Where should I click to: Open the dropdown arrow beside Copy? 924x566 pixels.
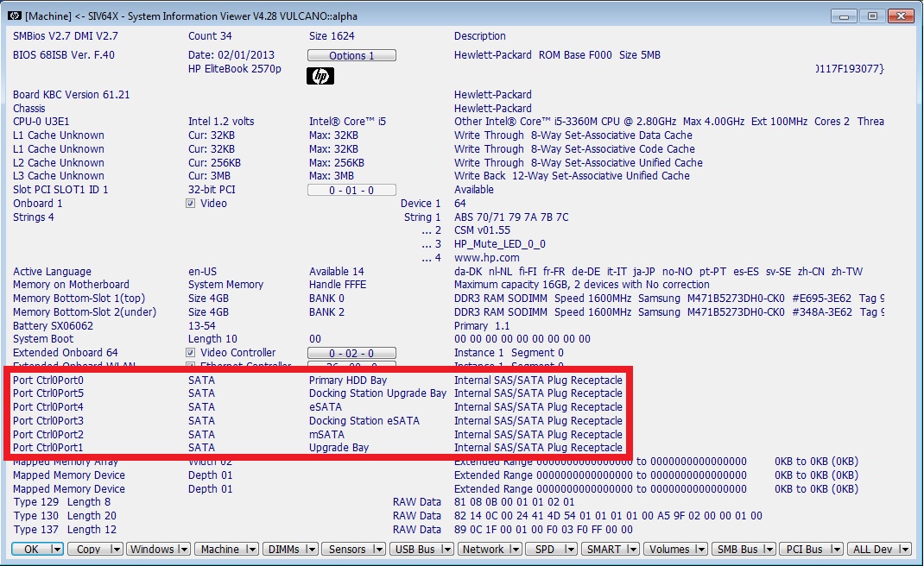(x=116, y=549)
